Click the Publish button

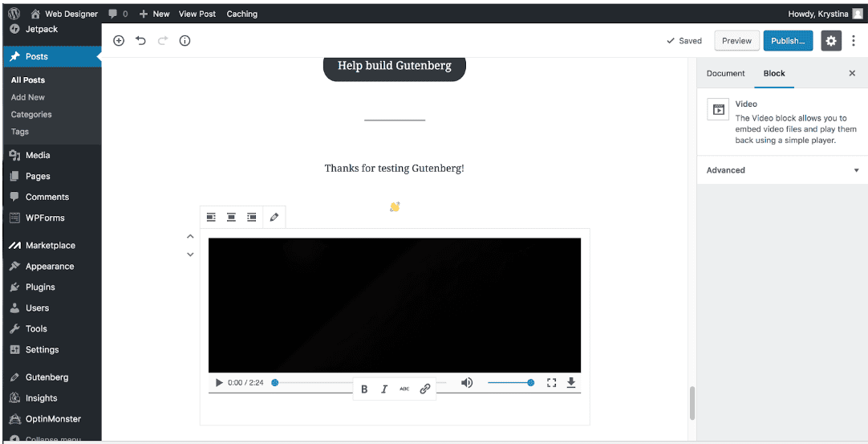pyautogui.click(x=788, y=41)
